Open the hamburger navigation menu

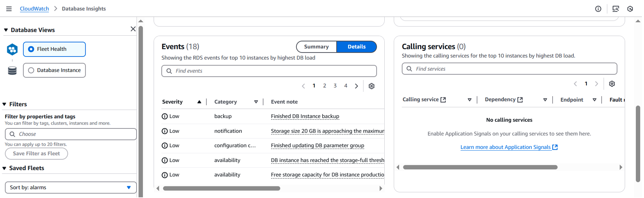coord(9,9)
